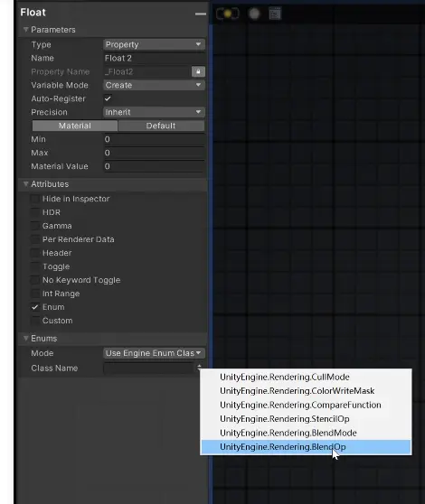Click the Material Value field

pyautogui.click(x=154, y=166)
